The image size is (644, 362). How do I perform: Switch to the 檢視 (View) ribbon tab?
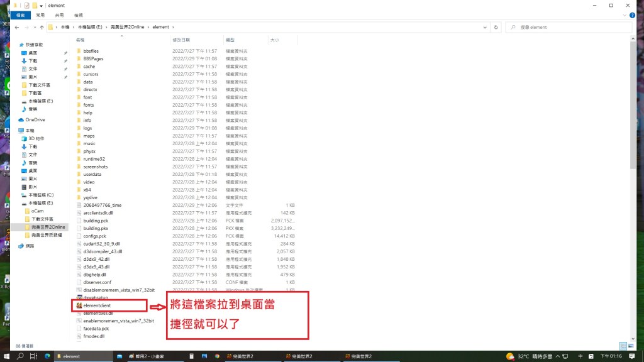point(78,14)
